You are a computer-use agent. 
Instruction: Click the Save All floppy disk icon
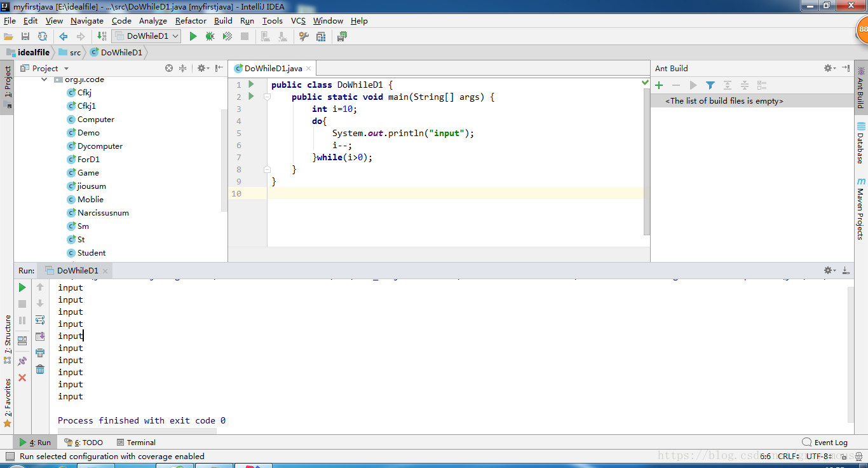click(x=25, y=37)
